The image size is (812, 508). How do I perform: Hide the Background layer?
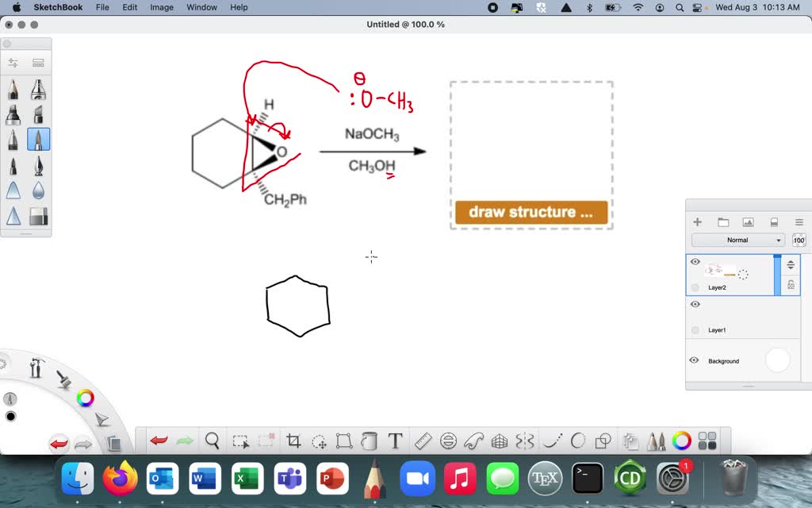point(695,360)
